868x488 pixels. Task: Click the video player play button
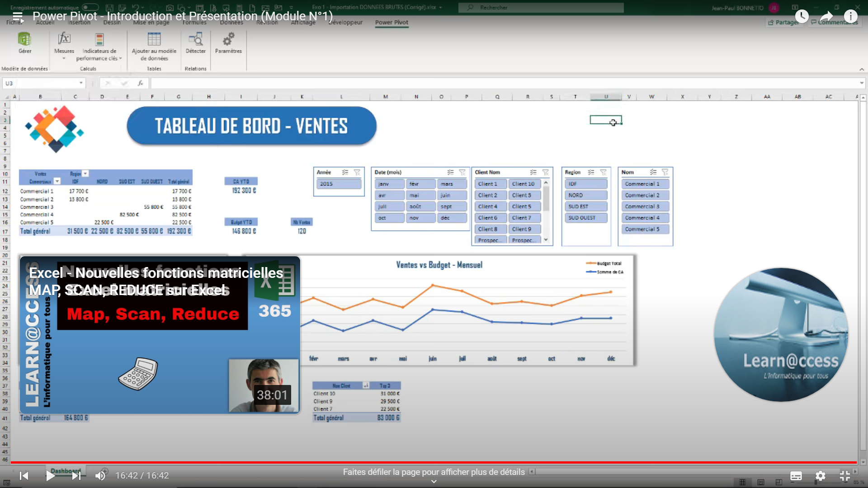pos(50,475)
